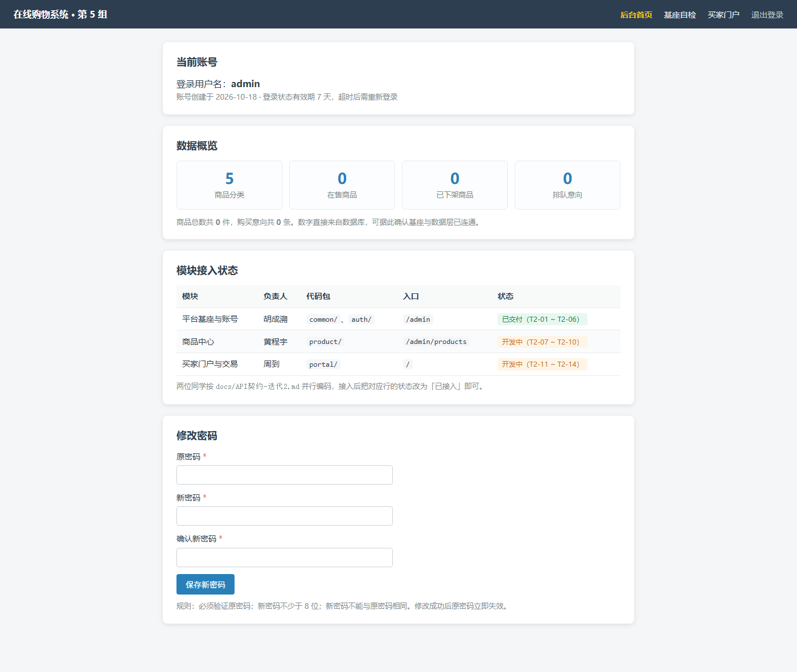Click the owner name 胡成溯
Viewport: 797px width, 672px height.
tap(276, 319)
